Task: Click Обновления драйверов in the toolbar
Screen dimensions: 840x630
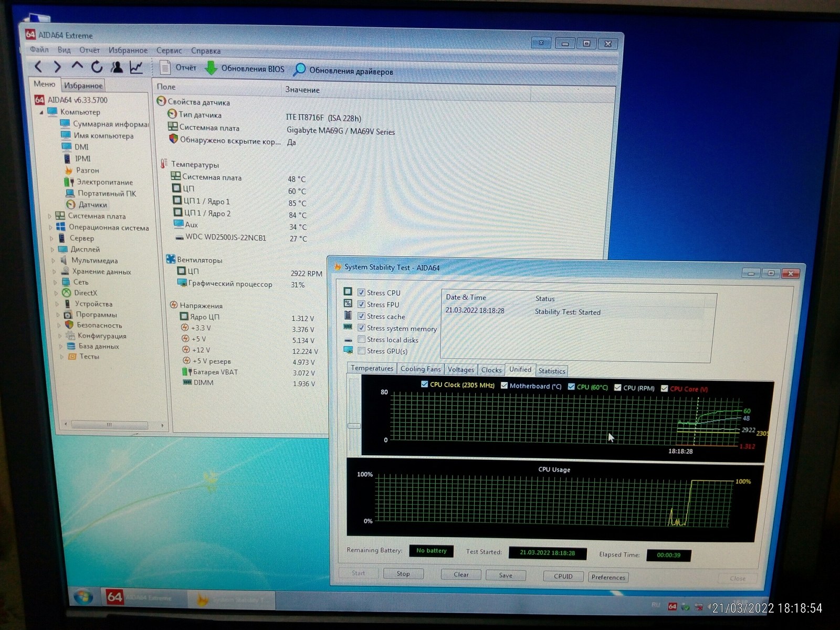Action: tap(343, 70)
